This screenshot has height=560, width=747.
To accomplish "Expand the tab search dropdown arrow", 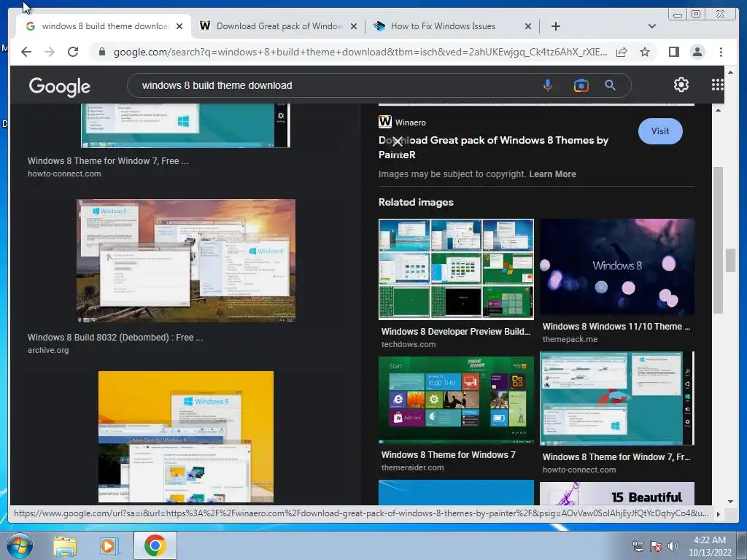I will 652,26.
